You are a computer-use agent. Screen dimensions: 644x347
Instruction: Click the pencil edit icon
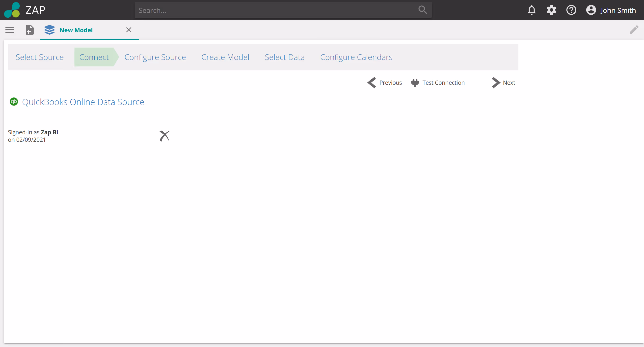click(634, 30)
